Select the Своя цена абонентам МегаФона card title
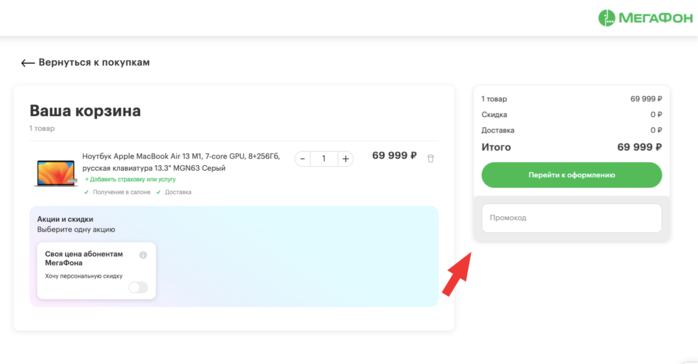The image size is (698, 364). (x=84, y=258)
